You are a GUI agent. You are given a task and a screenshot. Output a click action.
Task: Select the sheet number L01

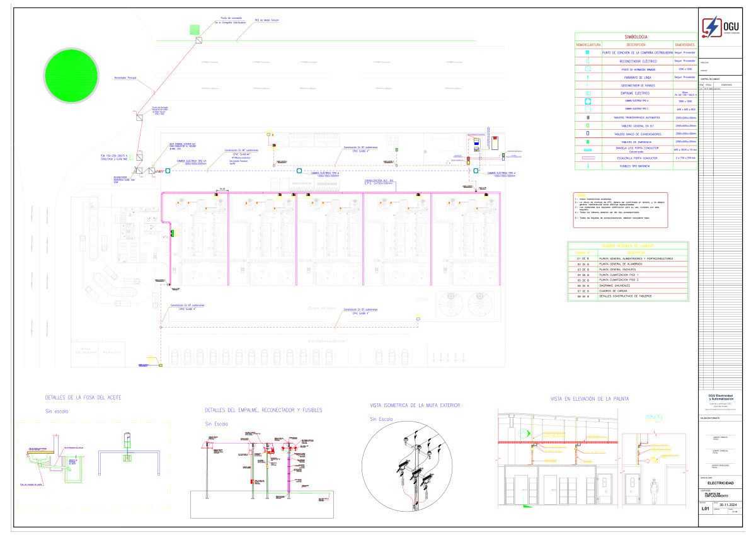click(x=705, y=507)
